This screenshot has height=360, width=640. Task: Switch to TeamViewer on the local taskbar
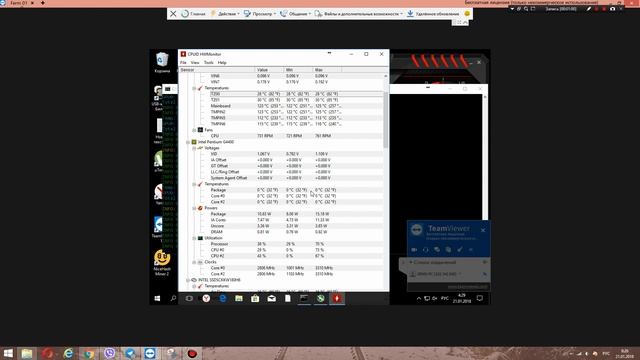150,353
